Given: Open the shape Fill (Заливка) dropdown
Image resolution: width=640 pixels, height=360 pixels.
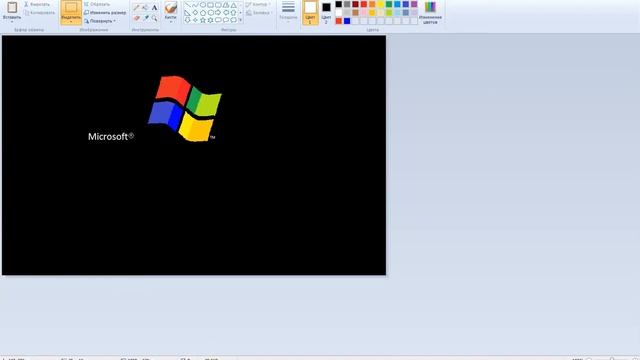Looking at the screenshot, I should (x=259, y=13).
